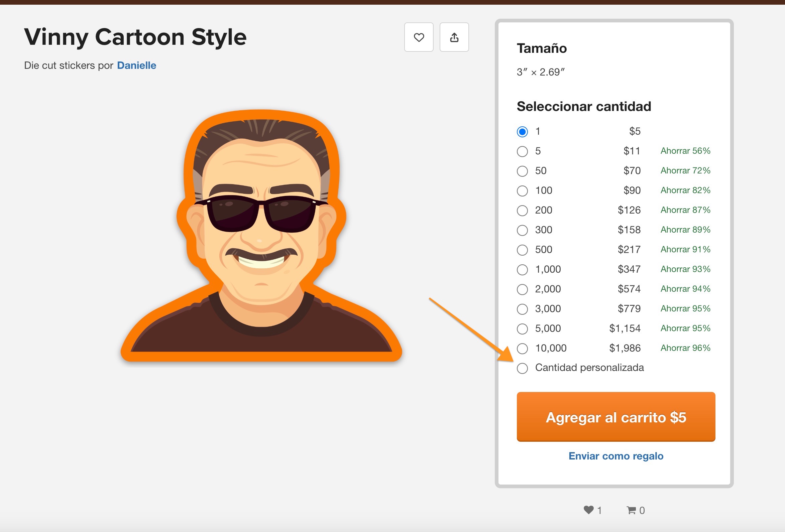This screenshot has width=785, height=532.
Task: Select 500 stickers saving 91%
Action: pos(522,250)
